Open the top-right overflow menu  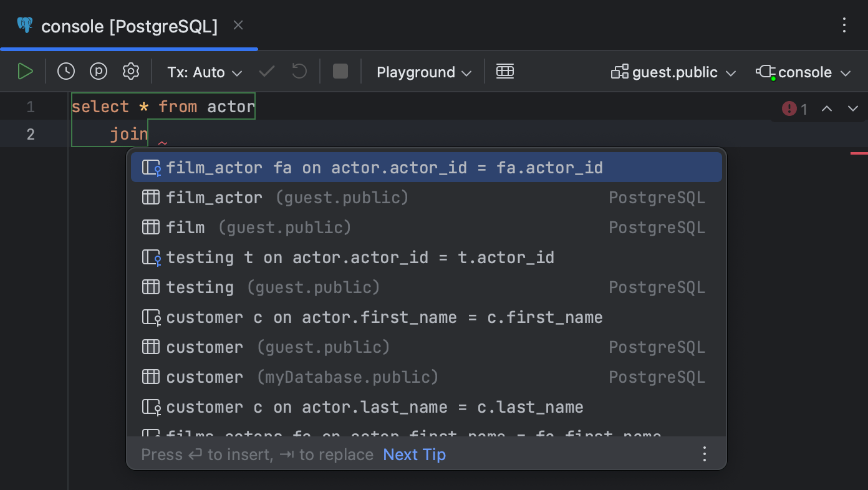point(844,26)
